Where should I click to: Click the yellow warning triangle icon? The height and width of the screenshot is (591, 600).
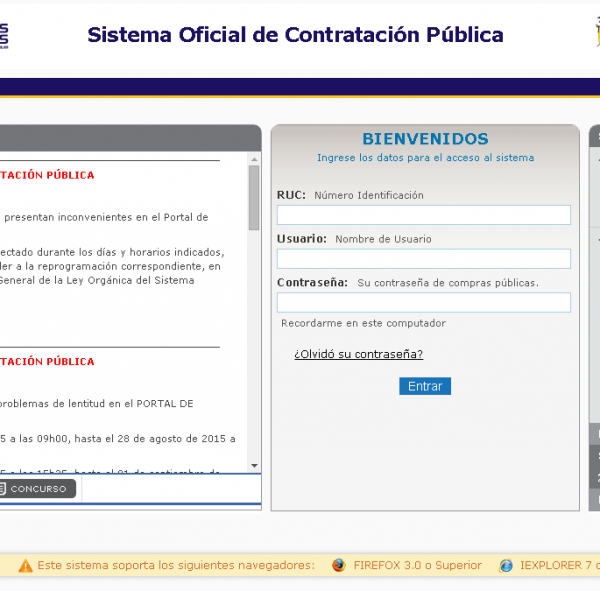click(x=25, y=565)
